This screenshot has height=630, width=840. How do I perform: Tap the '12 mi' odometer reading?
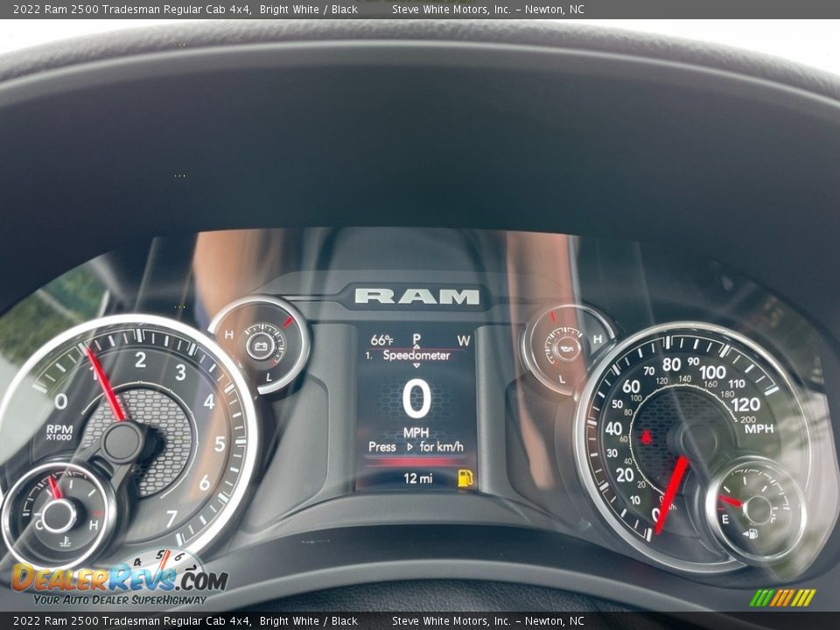pyautogui.click(x=418, y=479)
